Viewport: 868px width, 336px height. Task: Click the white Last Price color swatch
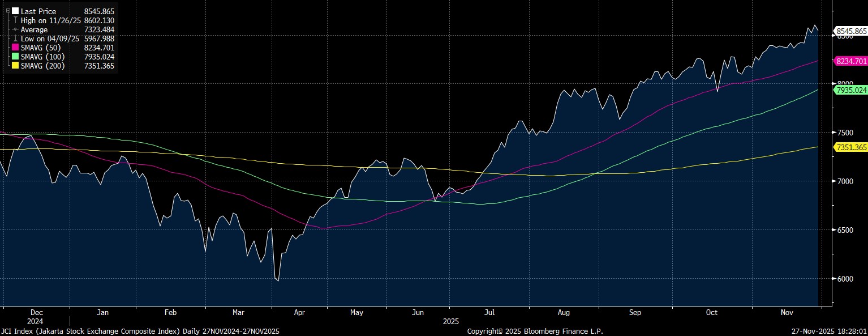pos(15,11)
